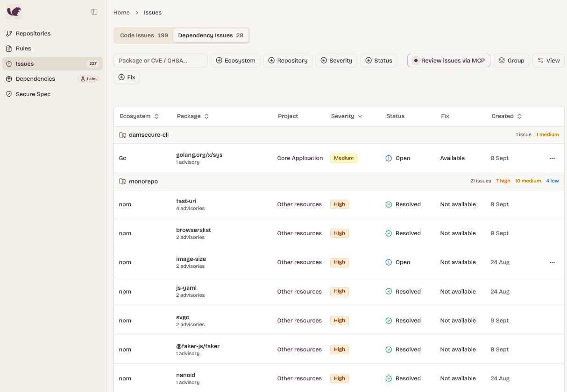Add an Ecosystem filter
The width and height of the screenshot is (567, 392).
pyautogui.click(x=235, y=61)
